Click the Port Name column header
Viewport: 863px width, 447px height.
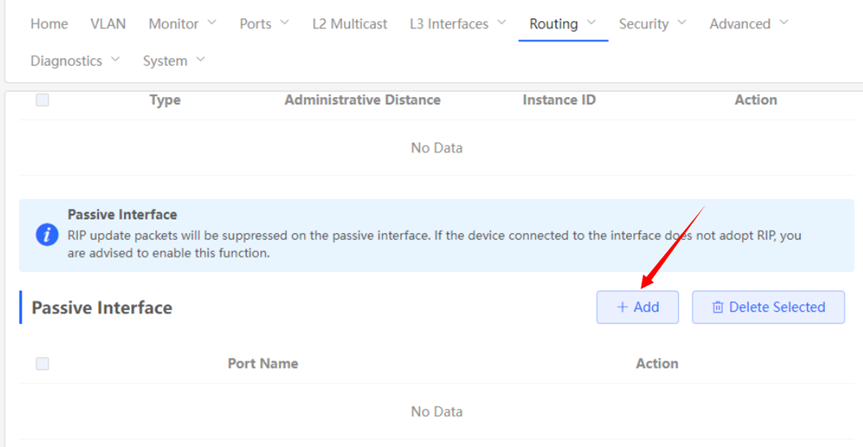pos(263,364)
